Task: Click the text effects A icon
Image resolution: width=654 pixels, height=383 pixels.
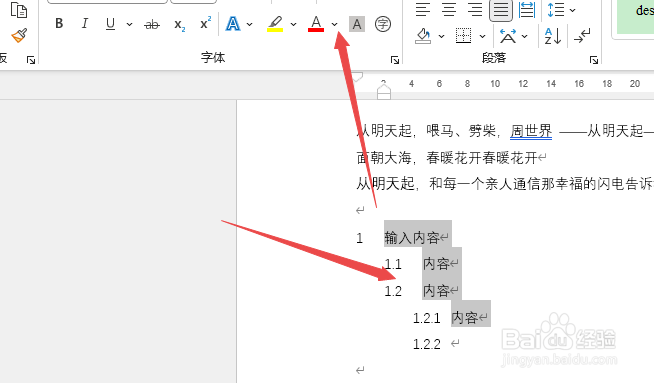Action: tap(233, 24)
